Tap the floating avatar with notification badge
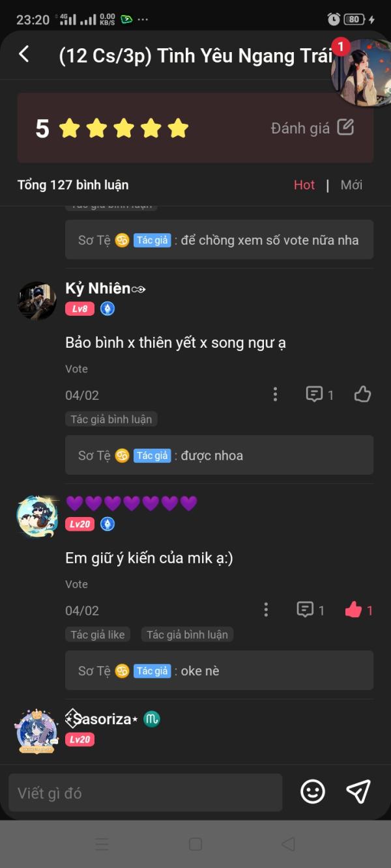The height and width of the screenshot is (868, 391). tap(360, 72)
